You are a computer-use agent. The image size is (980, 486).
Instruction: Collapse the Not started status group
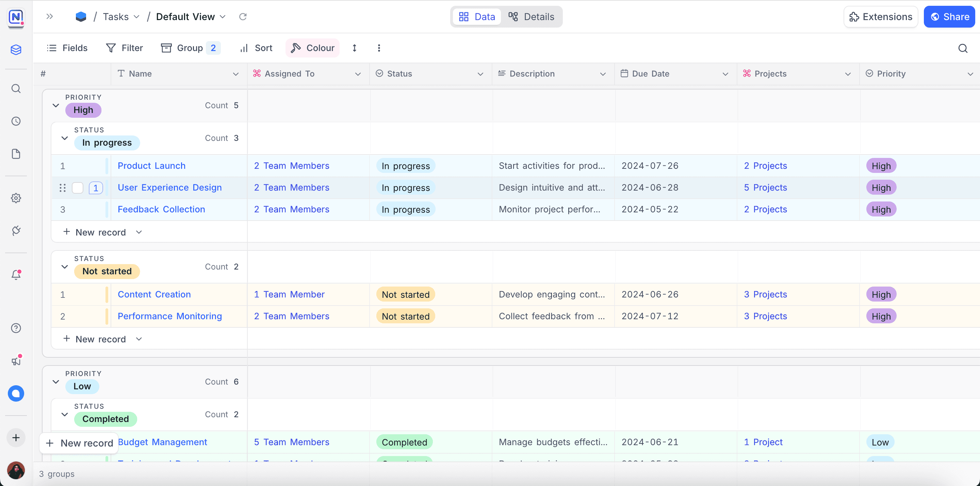(65, 267)
